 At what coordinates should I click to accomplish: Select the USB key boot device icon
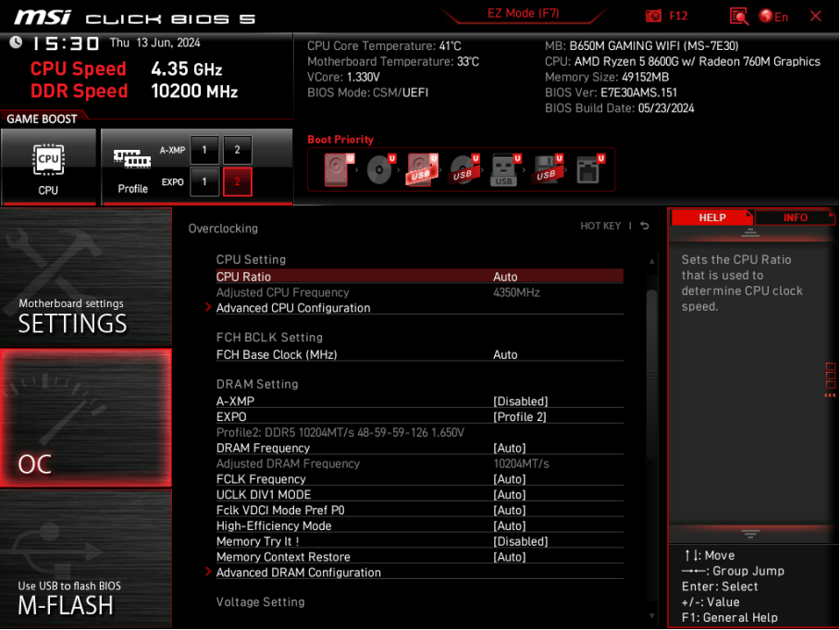click(x=505, y=170)
